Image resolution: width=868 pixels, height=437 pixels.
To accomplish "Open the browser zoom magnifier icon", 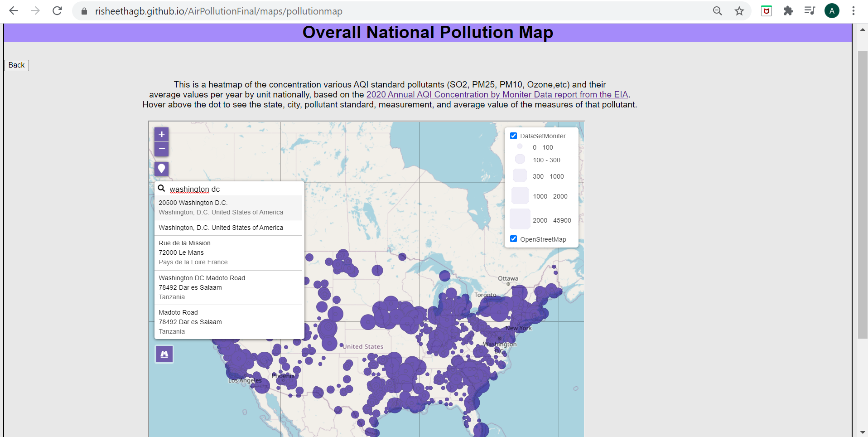I will pos(717,11).
